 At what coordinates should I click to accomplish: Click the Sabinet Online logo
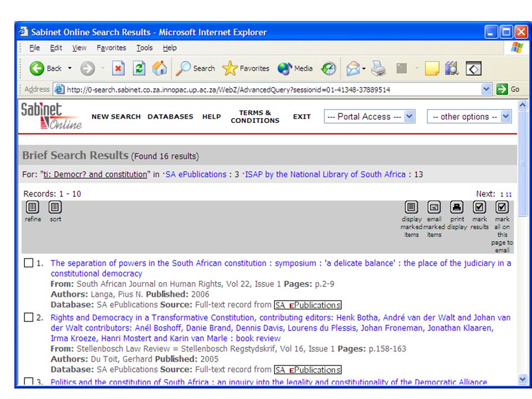(52, 116)
